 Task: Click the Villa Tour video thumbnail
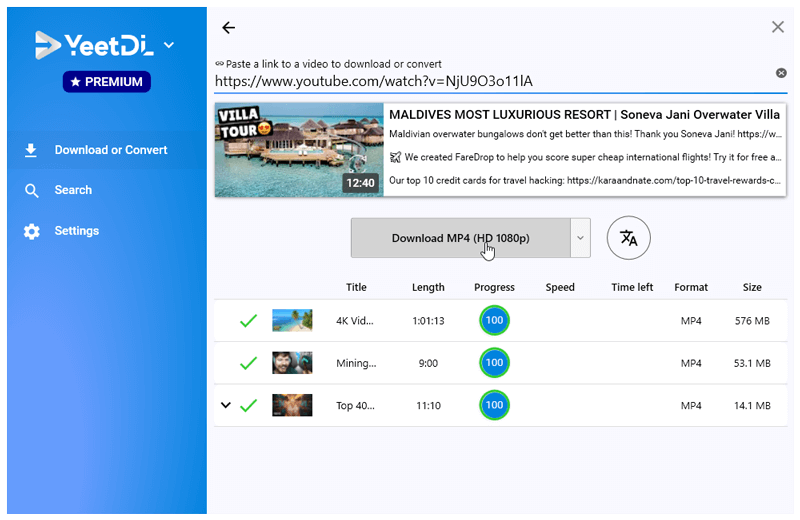click(x=299, y=150)
